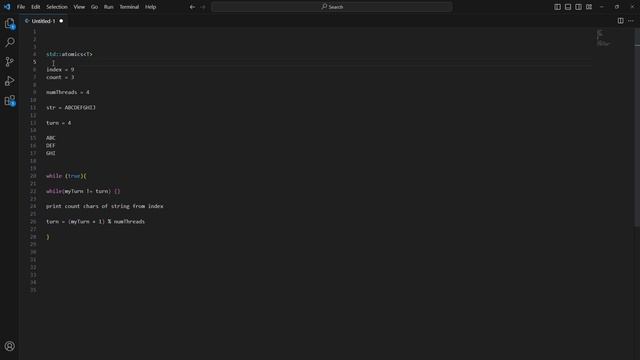Click the editor vertical scrollbar
The height and width of the screenshot is (360, 640).
pyautogui.click(x=637, y=127)
